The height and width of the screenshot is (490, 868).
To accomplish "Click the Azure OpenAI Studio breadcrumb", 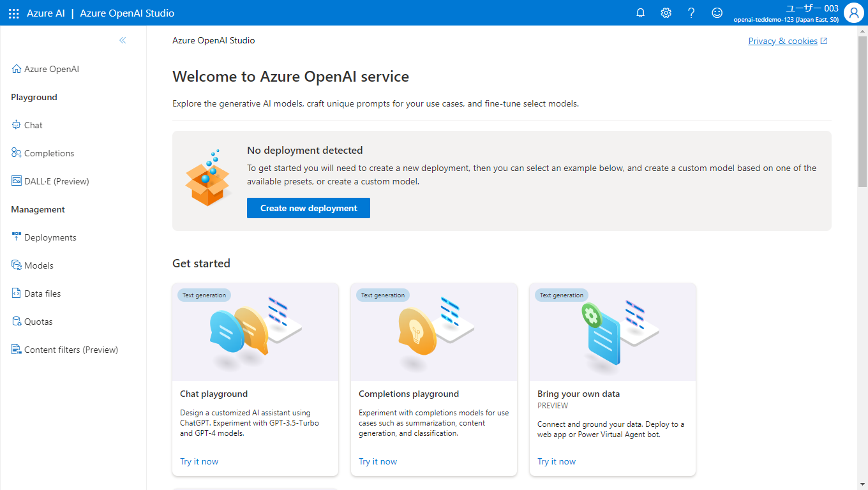I will pyautogui.click(x=214, y=40).
